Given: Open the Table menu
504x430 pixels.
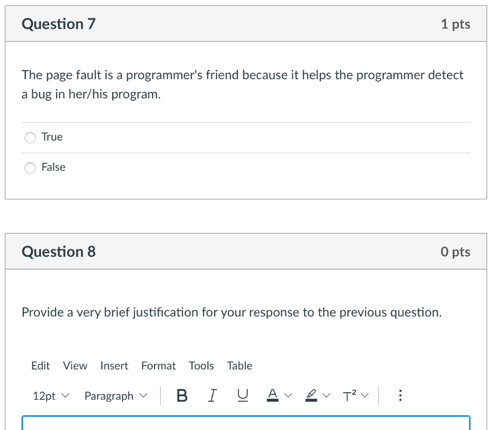Looking at the screenshot, I should (240, 366).
